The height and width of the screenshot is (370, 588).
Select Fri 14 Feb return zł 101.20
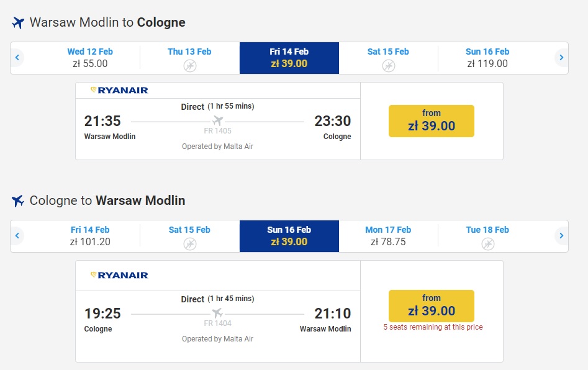click(x=90, y=236)
